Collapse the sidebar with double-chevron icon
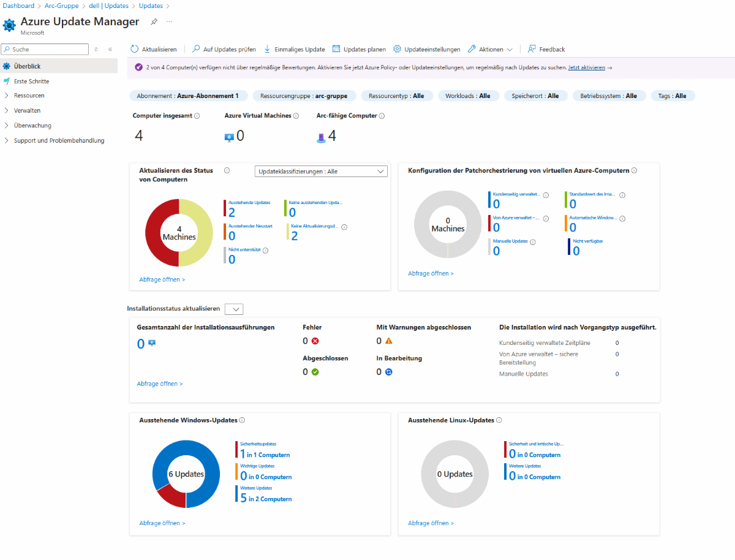 110,49
